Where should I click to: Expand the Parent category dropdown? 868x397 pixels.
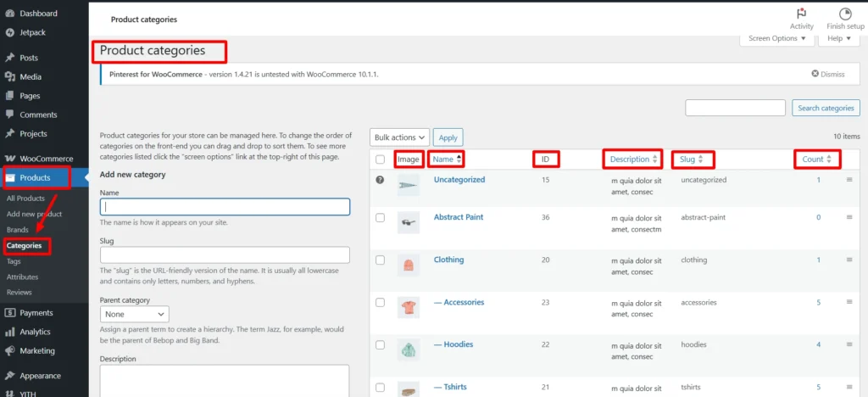(134, 314)
